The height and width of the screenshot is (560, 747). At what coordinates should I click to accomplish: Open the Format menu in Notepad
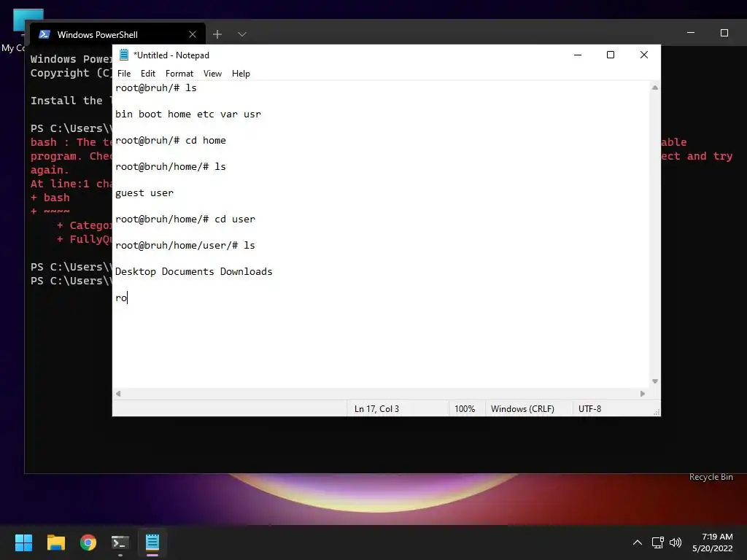pyautogui.click(x=179, y=74)
